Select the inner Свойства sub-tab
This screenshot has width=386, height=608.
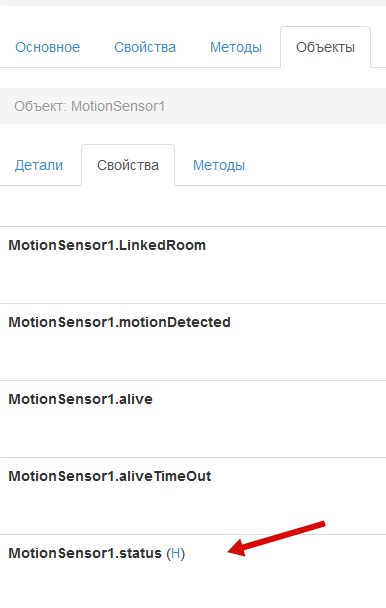tap(128, 166)
